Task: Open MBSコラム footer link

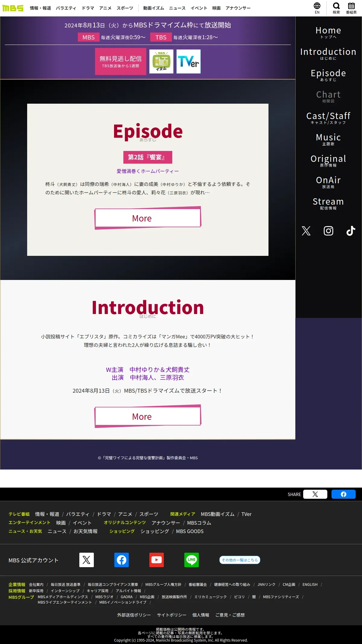Action: click(199, 523)
